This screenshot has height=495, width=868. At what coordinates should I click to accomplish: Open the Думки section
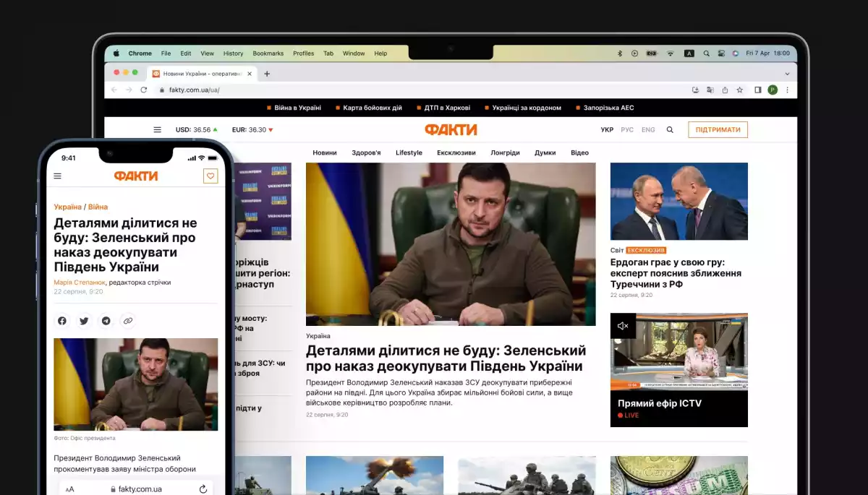[545, 153]
